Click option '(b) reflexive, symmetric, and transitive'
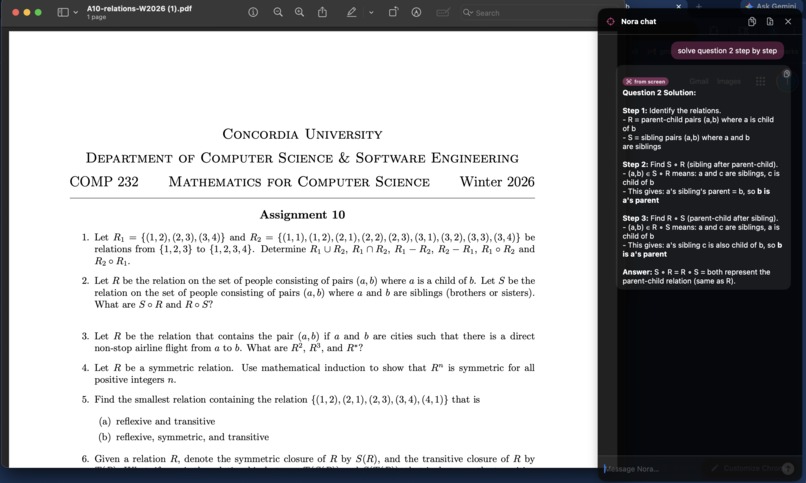 (184, 437)
